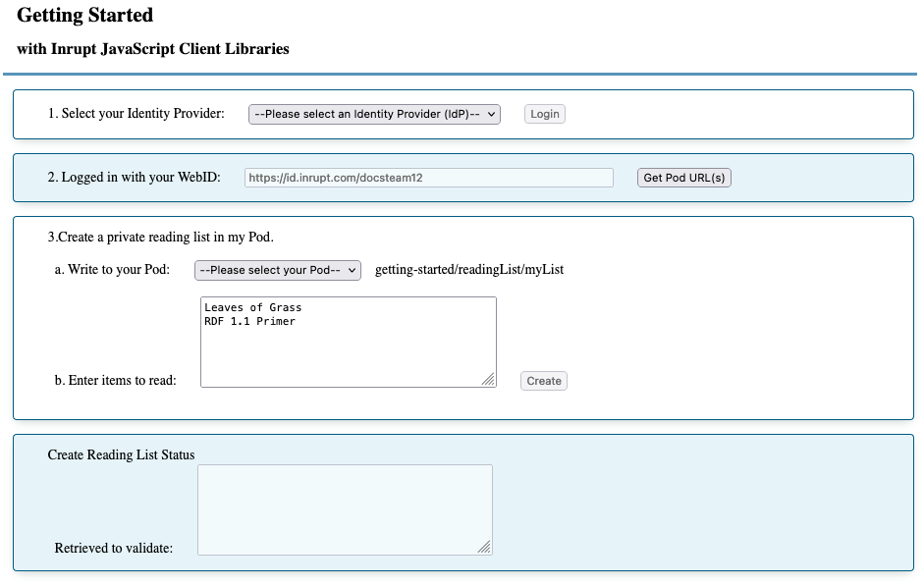Image resolution: width=924 pixels, height=586 pixels.
Task: Click the 'Enter items to read' label
Action: click(116, 381)
